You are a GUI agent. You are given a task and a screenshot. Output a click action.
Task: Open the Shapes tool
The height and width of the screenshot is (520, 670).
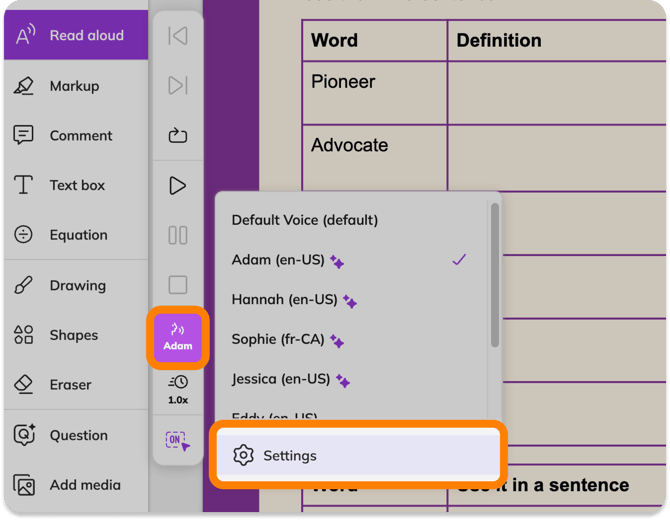(76, 335)
